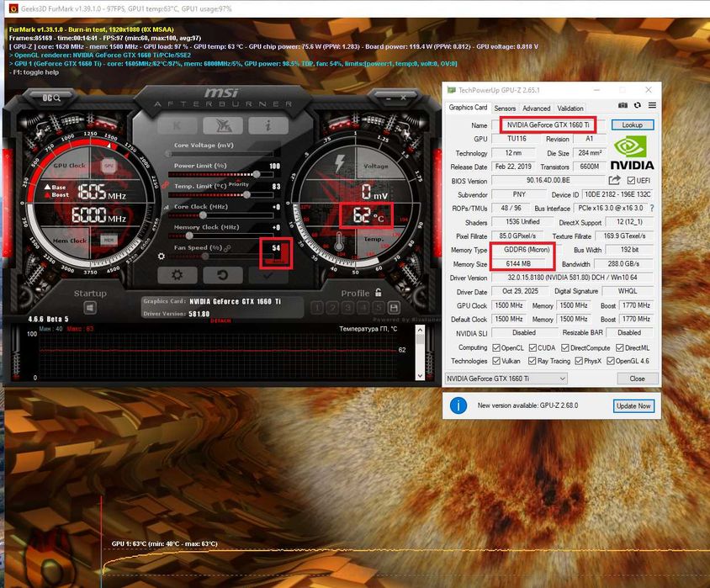Apply Afterburner settings with the checkmark button
This screenshot has width=710, height=588.
tap(268, 275)
